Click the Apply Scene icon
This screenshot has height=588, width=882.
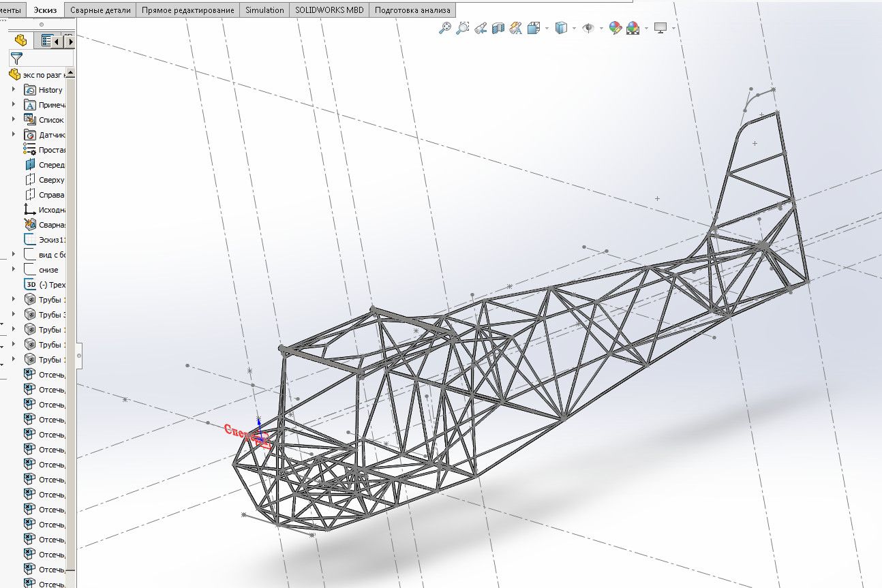pyautogui.click(x=633, y=28)
